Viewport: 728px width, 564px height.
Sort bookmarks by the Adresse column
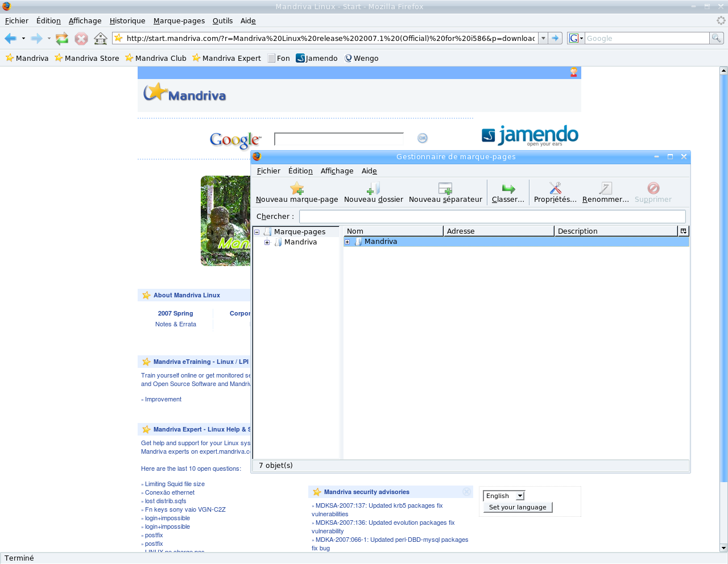click(499, 231)
